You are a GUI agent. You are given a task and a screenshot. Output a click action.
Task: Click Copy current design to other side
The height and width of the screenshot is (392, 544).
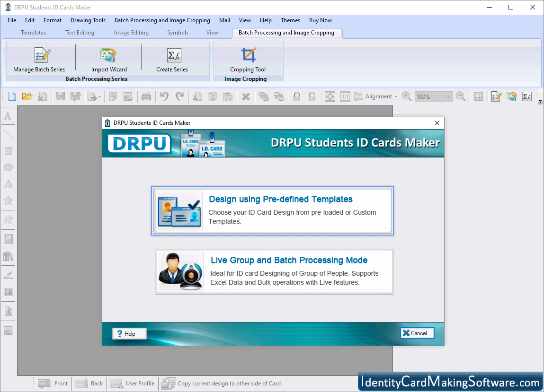[221, 383]
